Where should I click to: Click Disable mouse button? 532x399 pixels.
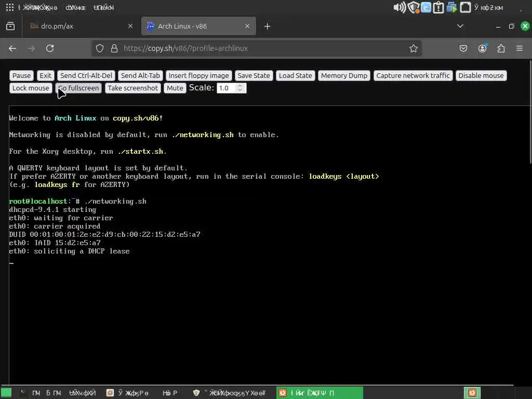[481, 76]
